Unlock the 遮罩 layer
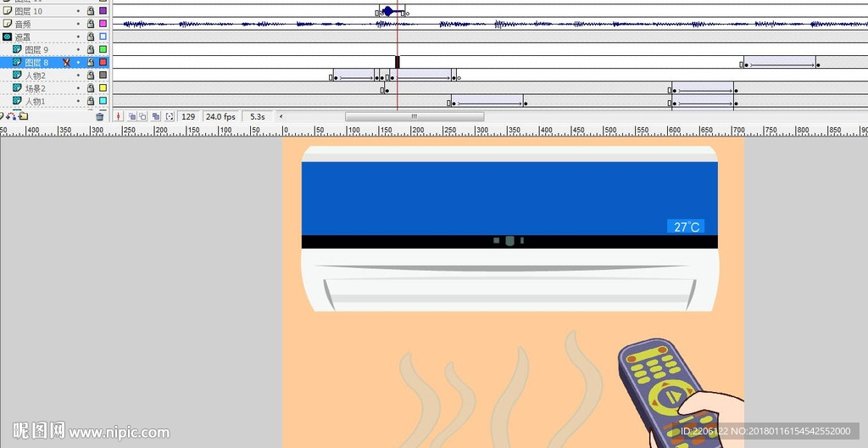The width and height of the screenshot is (868, 448). click(x=91, y=36)
